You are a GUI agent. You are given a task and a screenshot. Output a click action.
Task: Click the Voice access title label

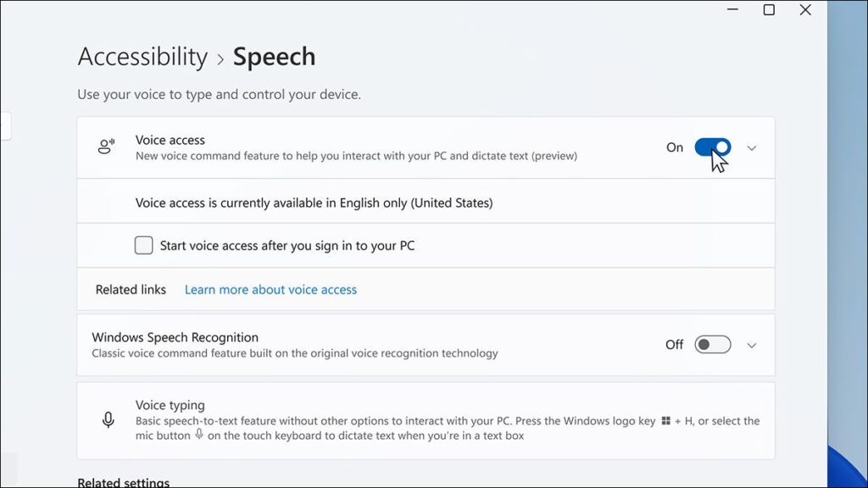click(170, 140)
